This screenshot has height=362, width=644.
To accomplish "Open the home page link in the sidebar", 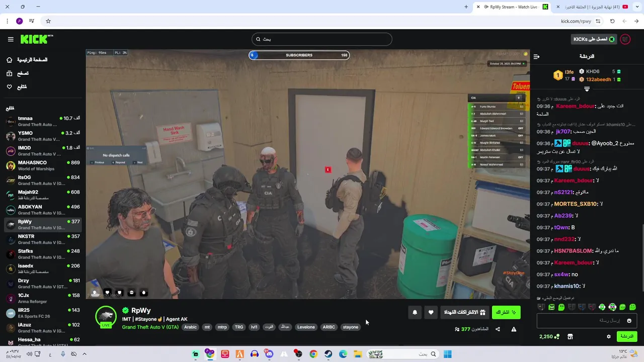I will click(x=27, y=60).
